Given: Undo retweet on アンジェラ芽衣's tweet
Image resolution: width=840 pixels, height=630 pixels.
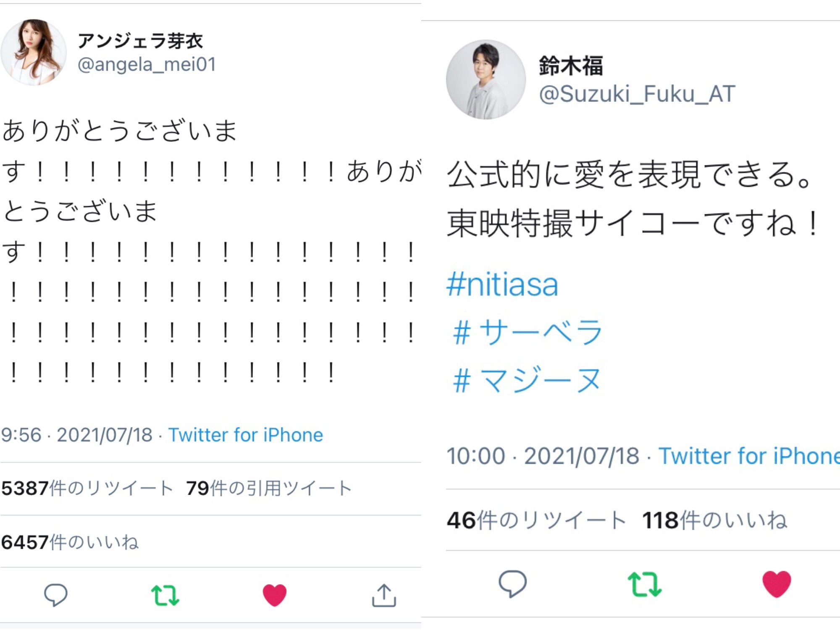Looking at the screenshot, I should [165, 595].
